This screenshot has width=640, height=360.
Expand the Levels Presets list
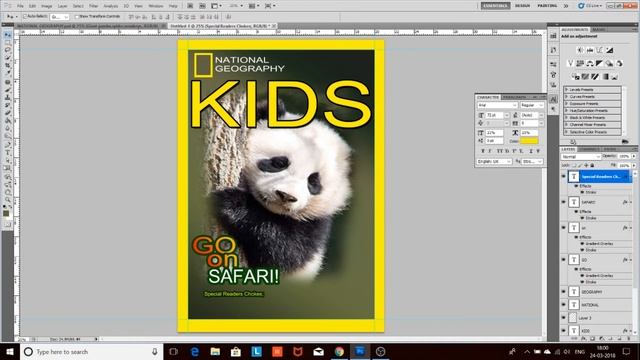593,89
